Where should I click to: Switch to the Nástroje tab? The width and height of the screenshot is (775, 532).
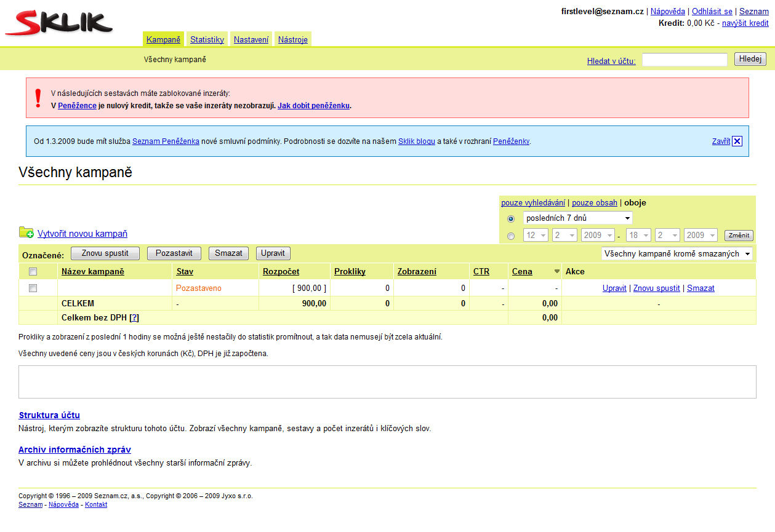point(293,39)
